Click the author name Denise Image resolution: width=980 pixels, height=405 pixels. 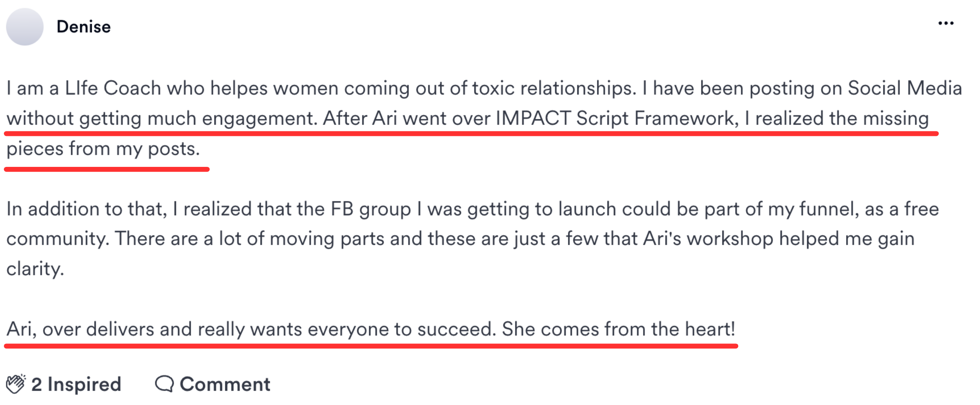84,27
